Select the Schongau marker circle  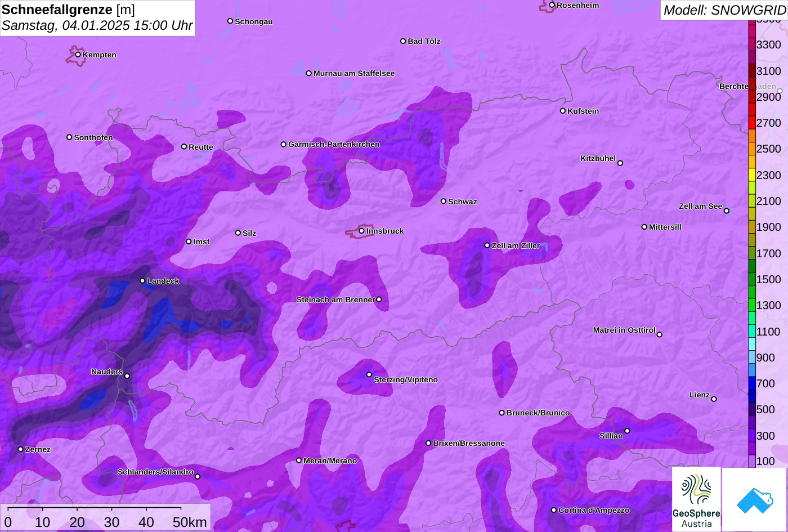[x=230, y=21]
